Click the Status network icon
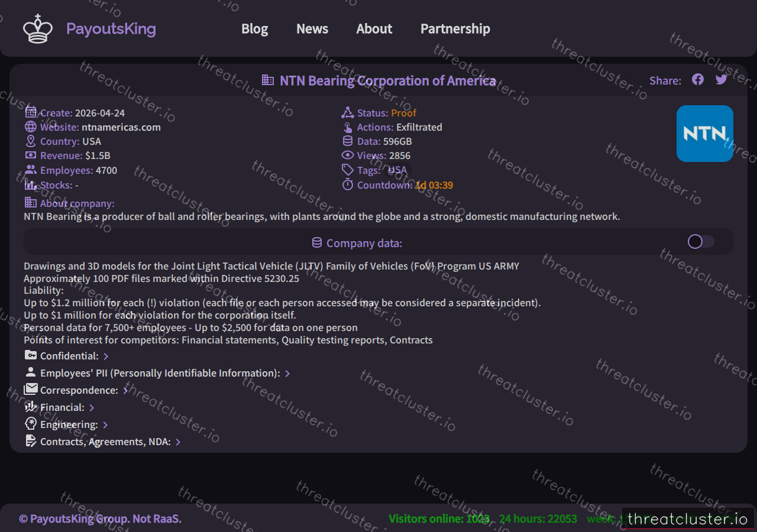 pos(347,112)
